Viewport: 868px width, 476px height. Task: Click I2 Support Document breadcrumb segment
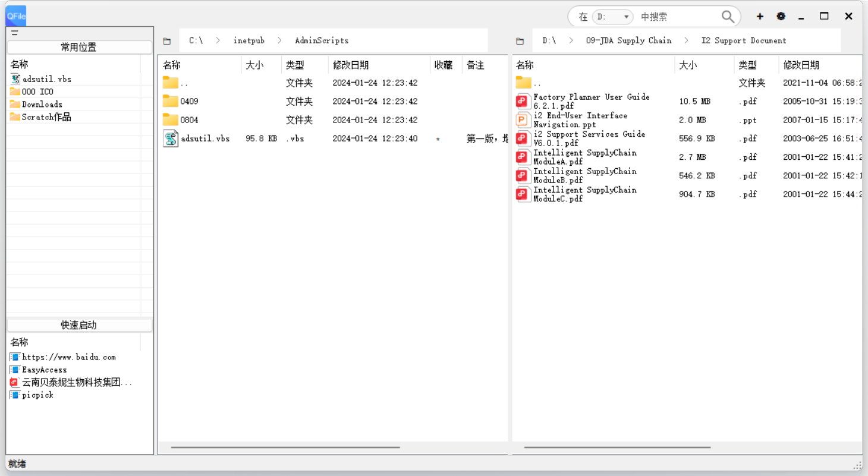[x=744, y=40]
